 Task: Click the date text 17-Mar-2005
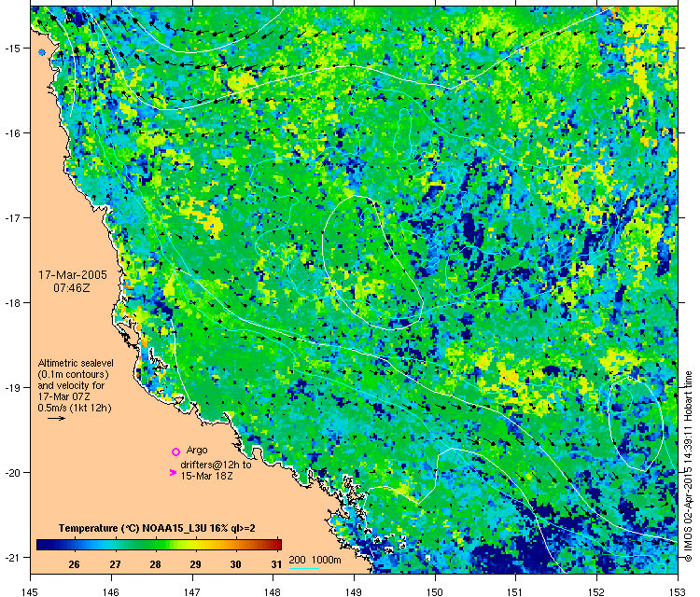pos(72,275)
